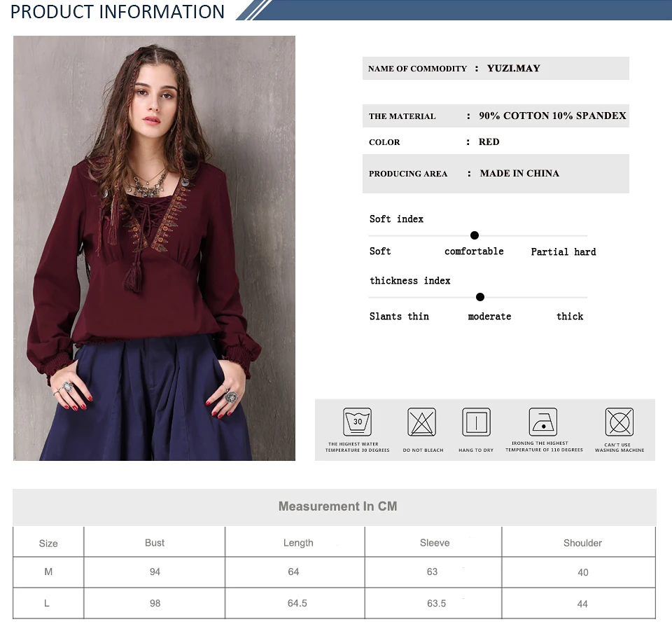Screen dimensions: 672x643
Task: Click the Soft index slider dot
Action: point(475,235)
